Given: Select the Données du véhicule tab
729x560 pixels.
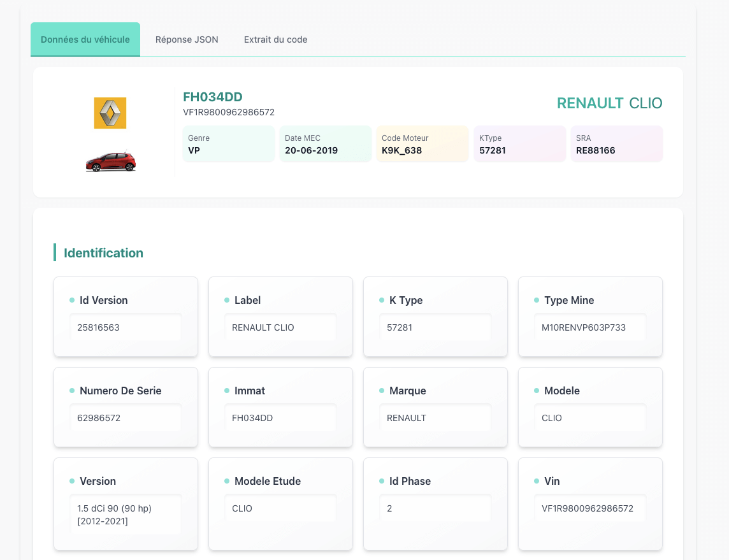Looking at the screenshot, I should tap(85, 39).
